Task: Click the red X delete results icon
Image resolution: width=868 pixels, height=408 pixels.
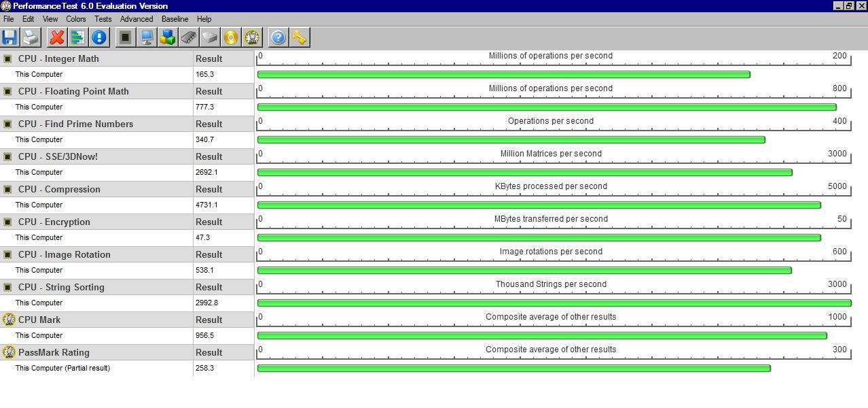Action: coord(57,37)
